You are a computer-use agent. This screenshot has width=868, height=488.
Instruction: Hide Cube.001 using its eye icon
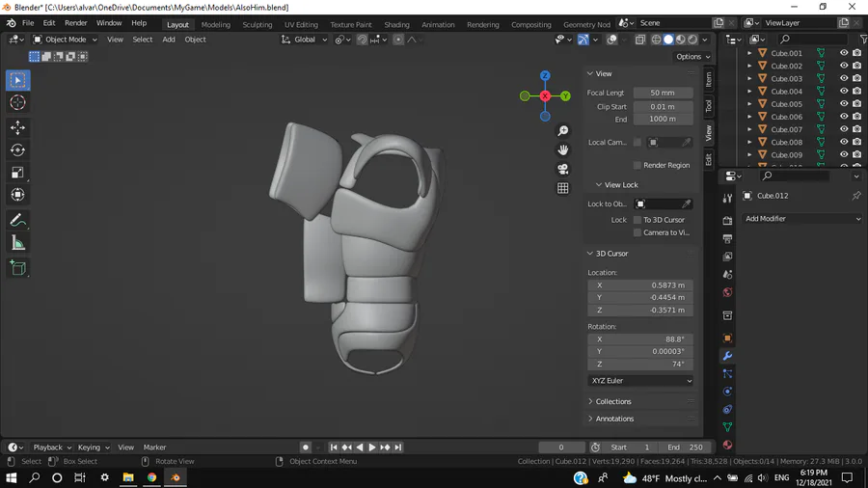844,54
